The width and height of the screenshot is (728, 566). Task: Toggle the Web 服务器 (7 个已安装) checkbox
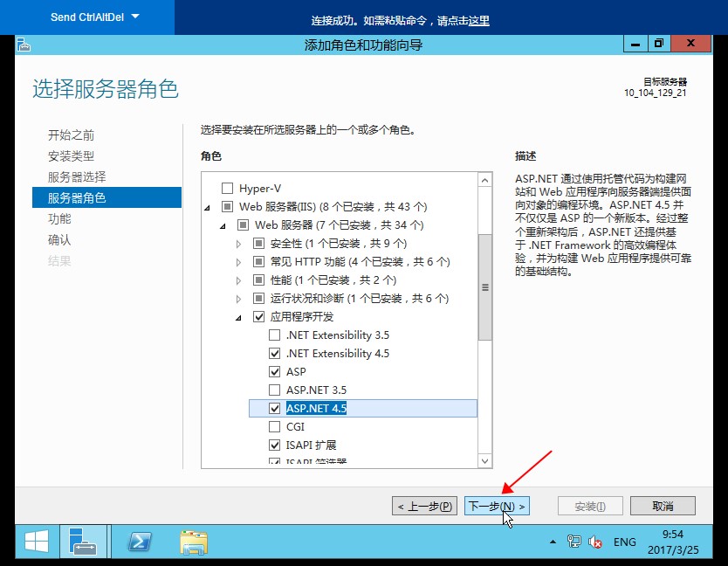243,224
